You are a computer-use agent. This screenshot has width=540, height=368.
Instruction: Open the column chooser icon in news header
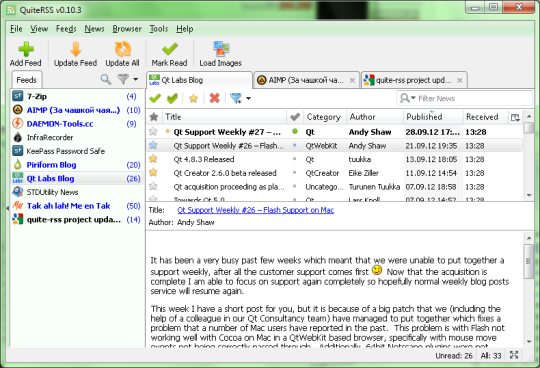point(515,117)
